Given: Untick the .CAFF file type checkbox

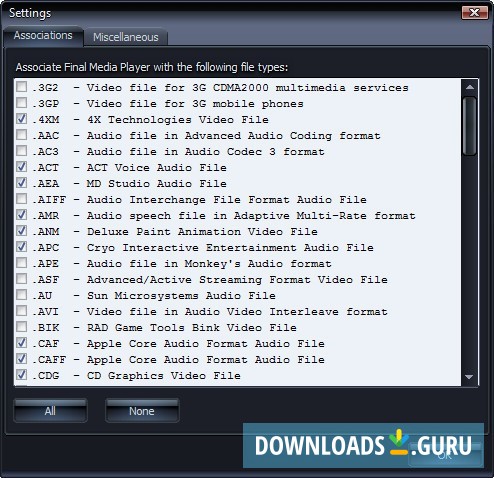Looking at the screenshot, I should tap(22, 359).
